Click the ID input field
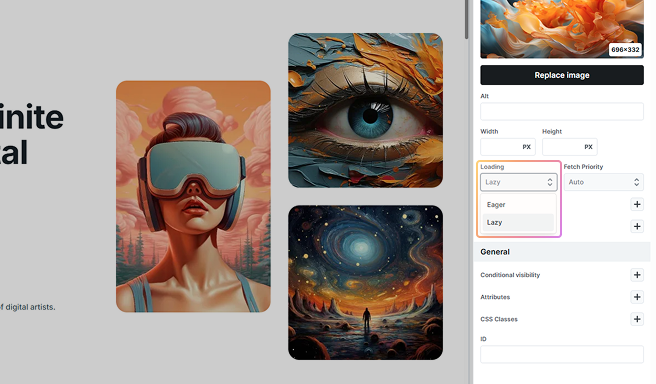The width and height of the screenshot is (656, 384). pyautogui.click(x=561, y=354)
